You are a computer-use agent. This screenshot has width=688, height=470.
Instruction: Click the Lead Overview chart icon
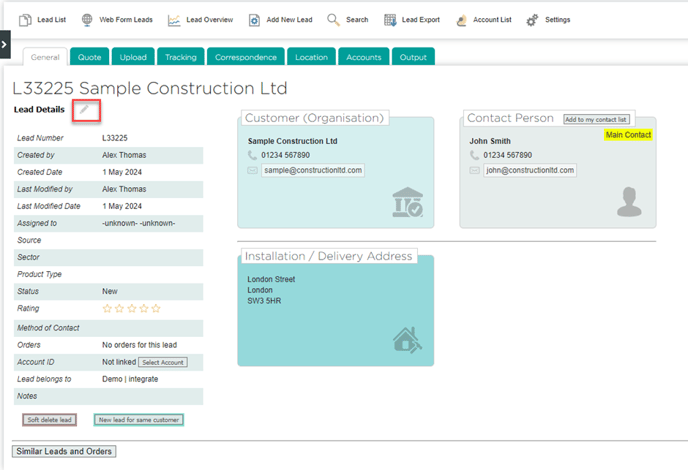point(175,20)
